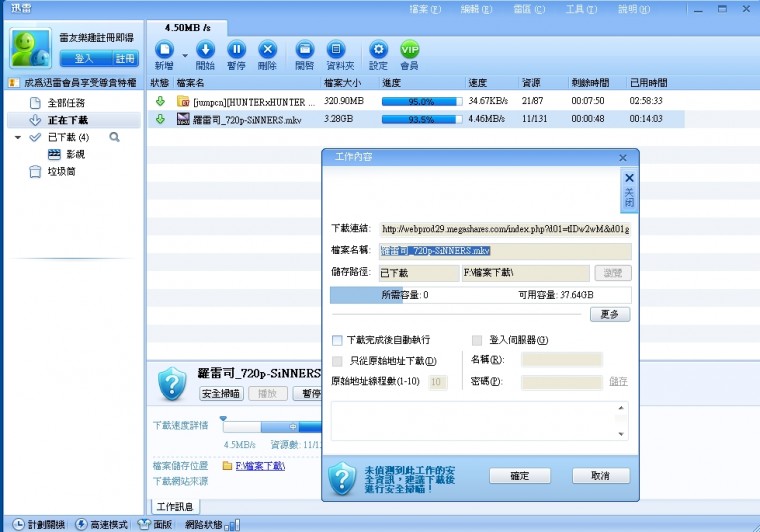Click the 登入 (Login) button
Screen dimensions: 760x532
(x=85, y=59)
